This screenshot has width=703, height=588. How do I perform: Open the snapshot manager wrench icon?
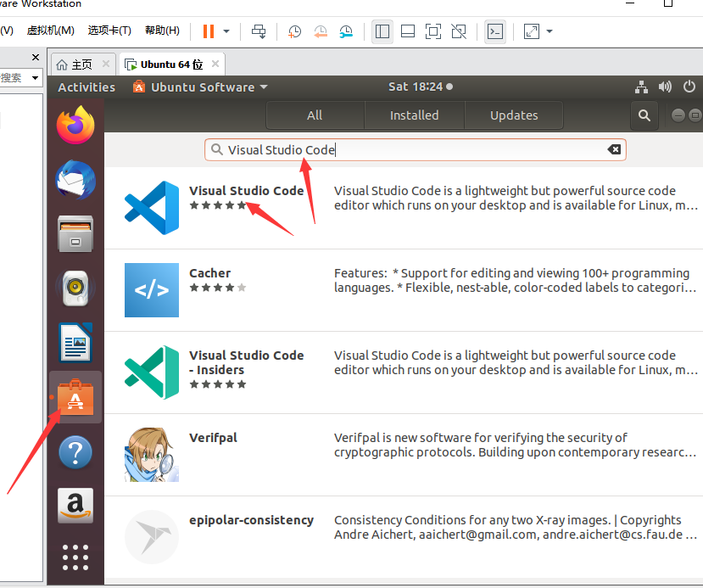tap(346, 31)
